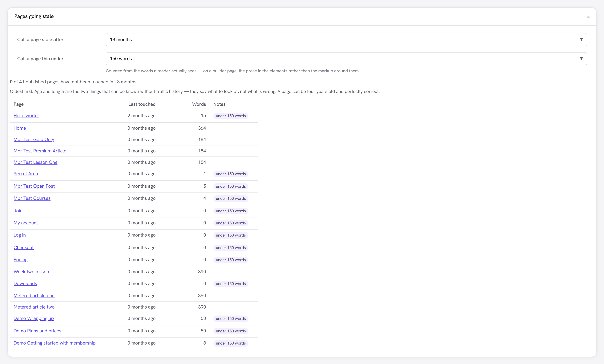The width and height of the screenshot is (604, 364).
Task: Open the Metered article two link
Action: pos(34,307)
